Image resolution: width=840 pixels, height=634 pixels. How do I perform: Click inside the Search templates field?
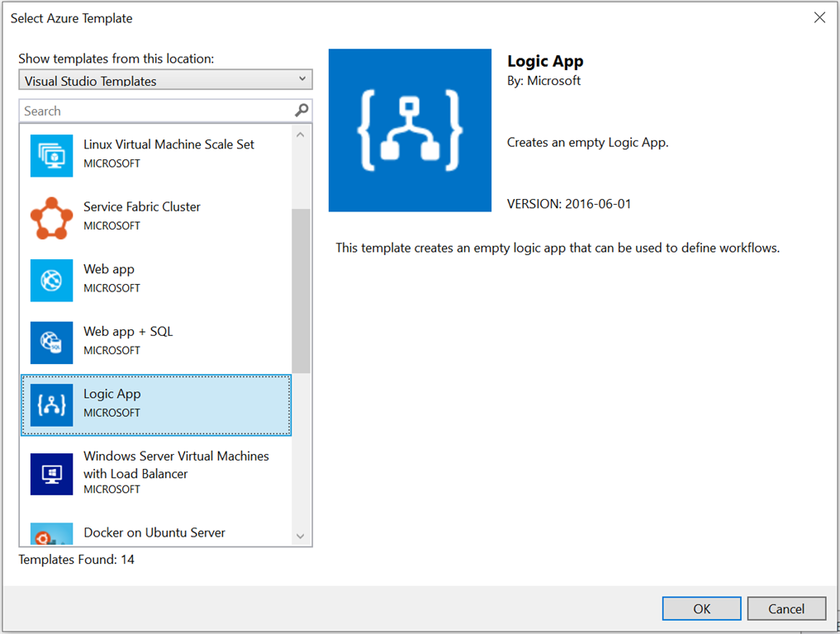point(149,110)
